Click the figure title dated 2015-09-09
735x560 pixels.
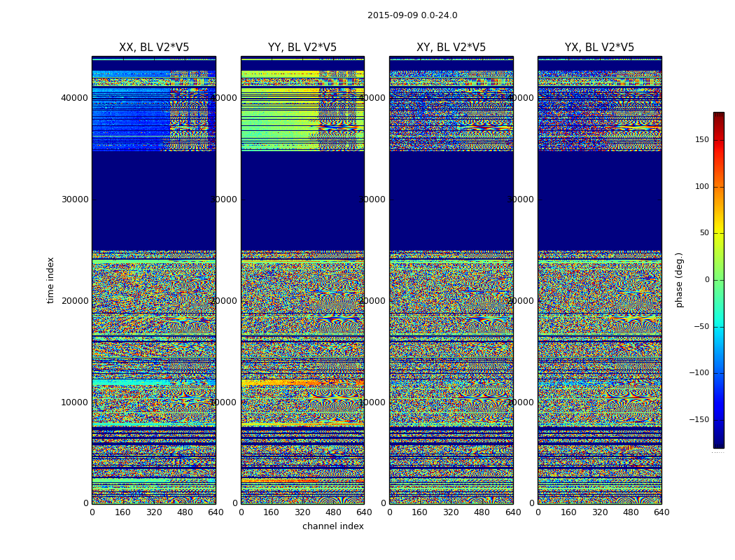[412, 15]
